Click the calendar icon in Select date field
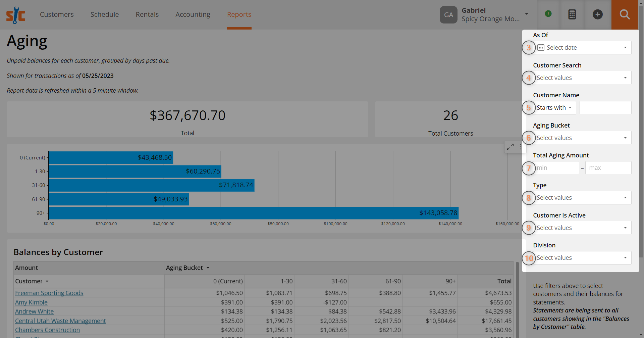The height and width of the screenshot is (338, 644). click(x=541, y=47)
